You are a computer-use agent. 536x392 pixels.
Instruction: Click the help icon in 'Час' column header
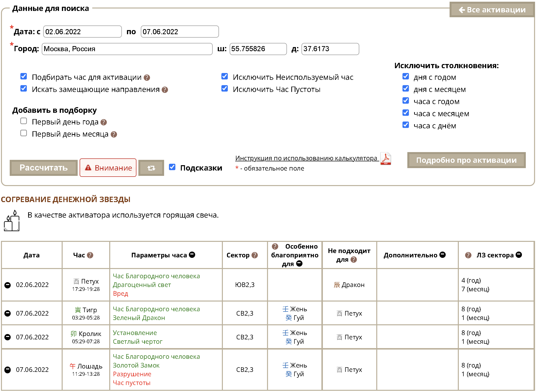click(x=90, y=255)
